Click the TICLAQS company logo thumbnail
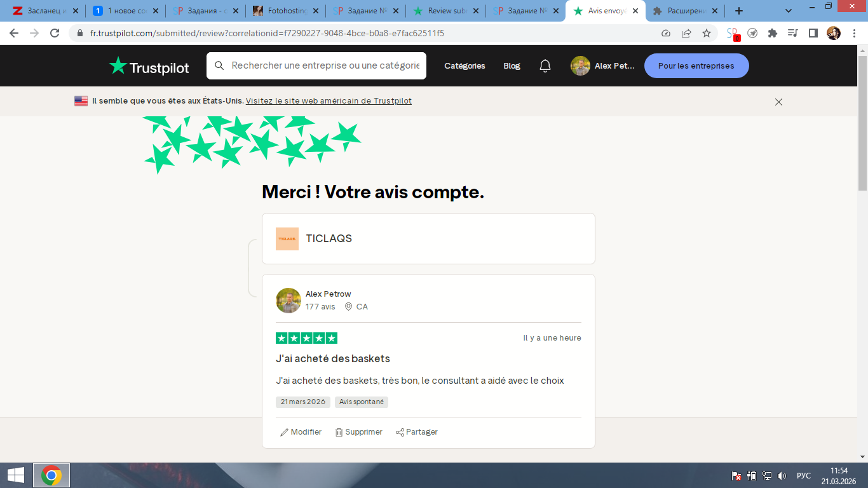Viewport: 868px width, 488px height. tap(287, 239)
